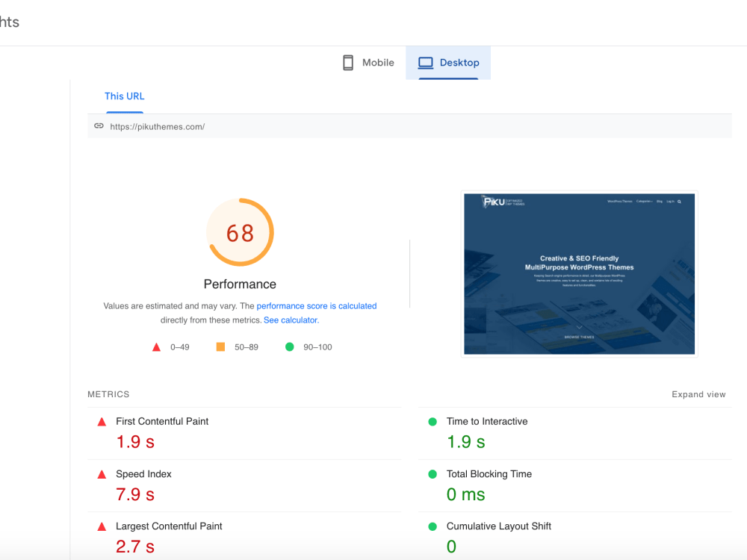Select the https://pikuthemes.com/ URL text
The width and height of the screenshot is (747, 560).
tap(157, 127)
